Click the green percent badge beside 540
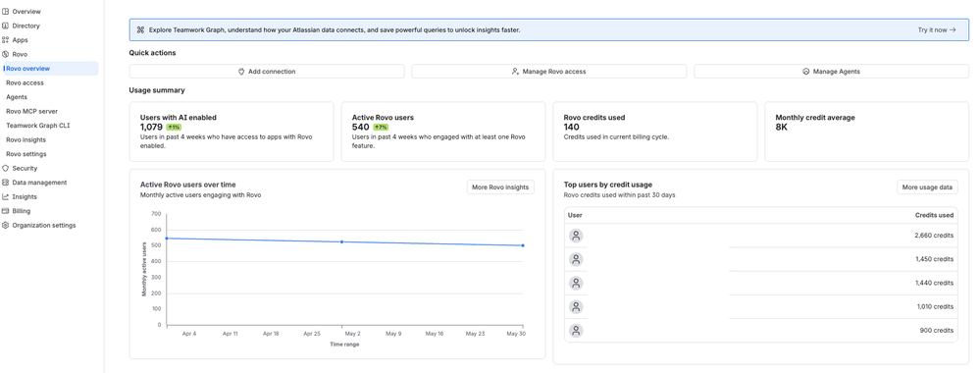This screenshot has width=980, height=373. click(x=381, y=127)
